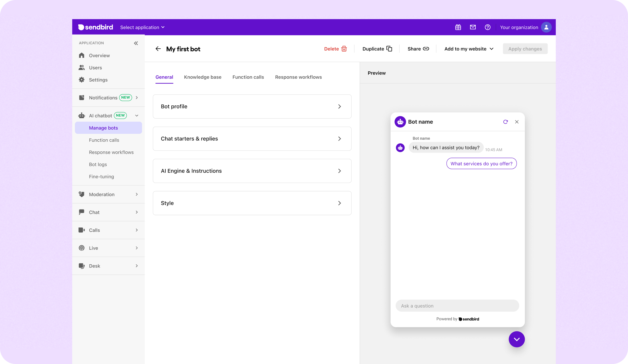The width and height of the screenshot is (628, 364).
Task: Click the back arrow next to My first bot
Action: tap(158, 49)
